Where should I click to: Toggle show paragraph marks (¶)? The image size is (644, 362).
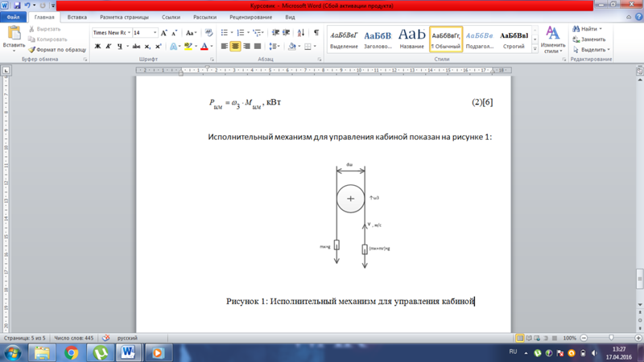coord(316,33)
